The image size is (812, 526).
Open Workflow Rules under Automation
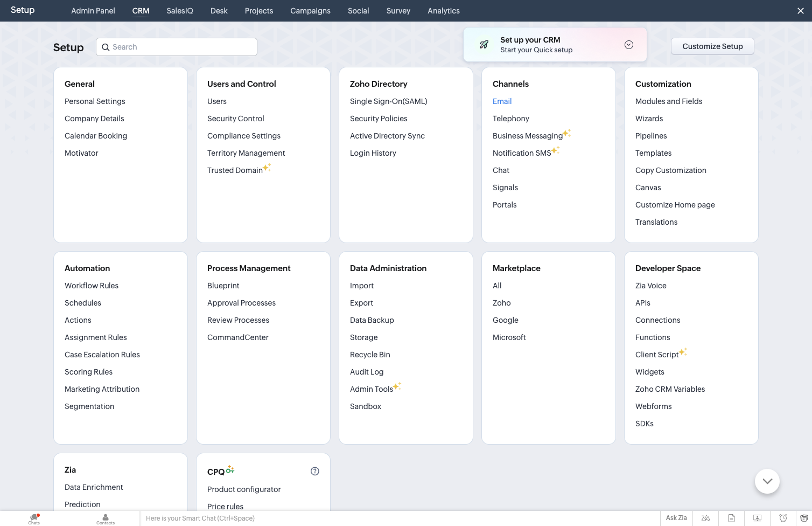pyautogui.click(x=92, y=286)
